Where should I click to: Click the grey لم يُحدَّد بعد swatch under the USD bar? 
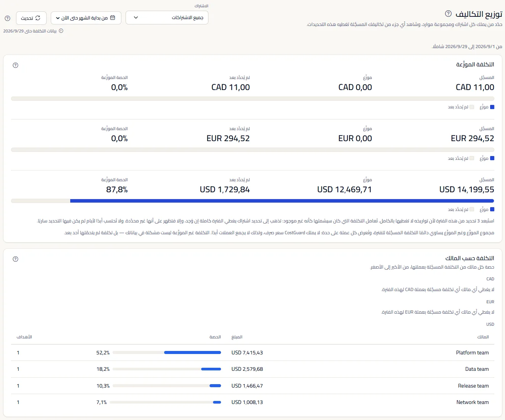472,209
